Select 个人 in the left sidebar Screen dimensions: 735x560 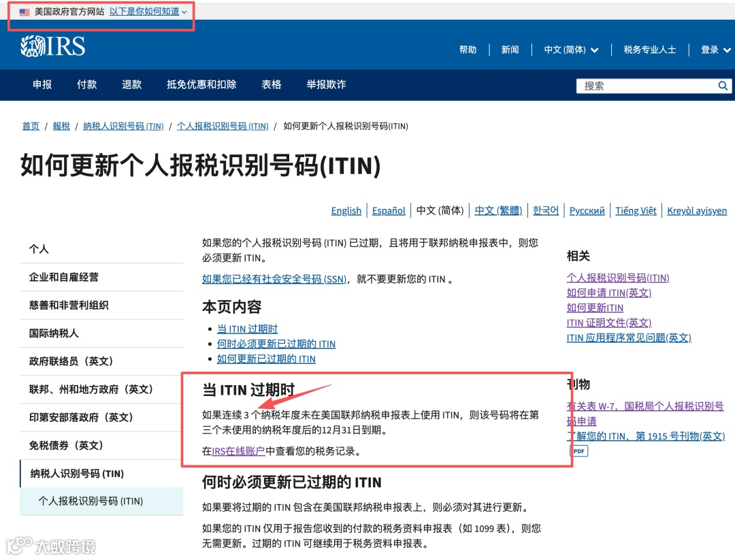coord(101,249)
